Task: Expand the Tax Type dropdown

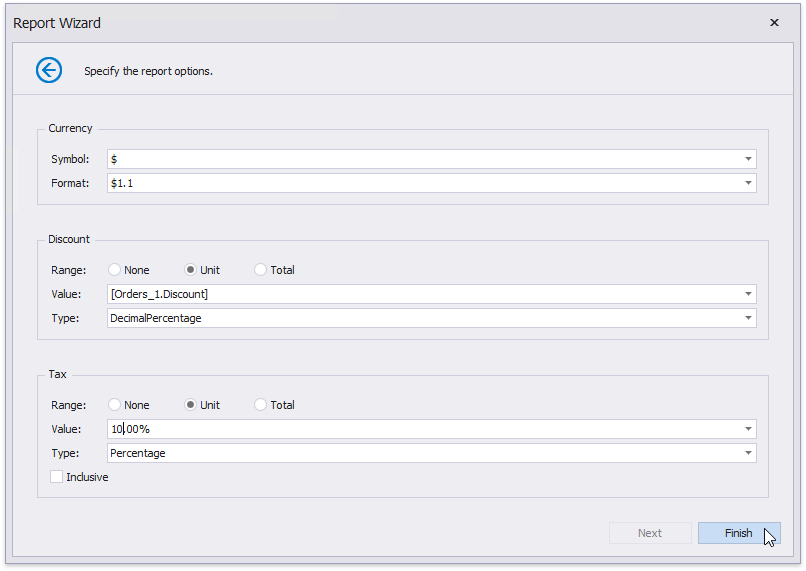Action: [748, 453]
